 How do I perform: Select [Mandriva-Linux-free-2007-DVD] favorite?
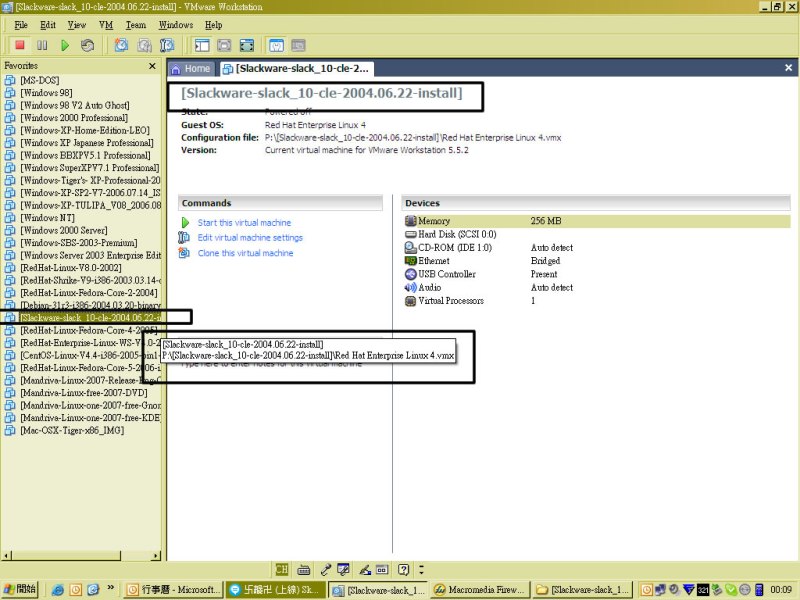pos(84,393)
